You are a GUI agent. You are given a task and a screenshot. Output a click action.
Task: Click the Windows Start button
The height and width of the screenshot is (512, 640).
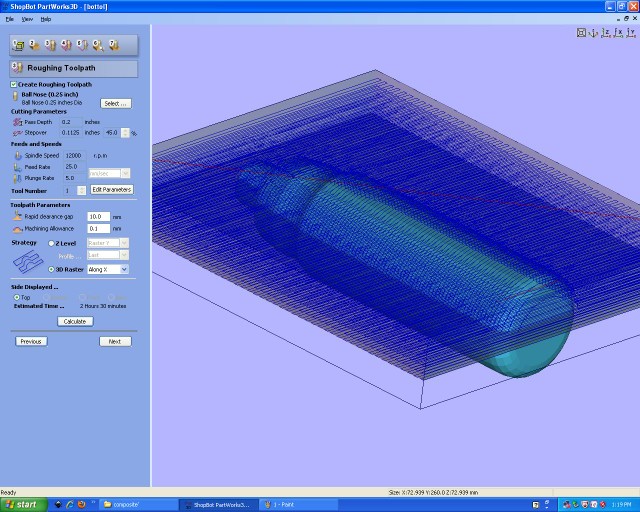24,505
